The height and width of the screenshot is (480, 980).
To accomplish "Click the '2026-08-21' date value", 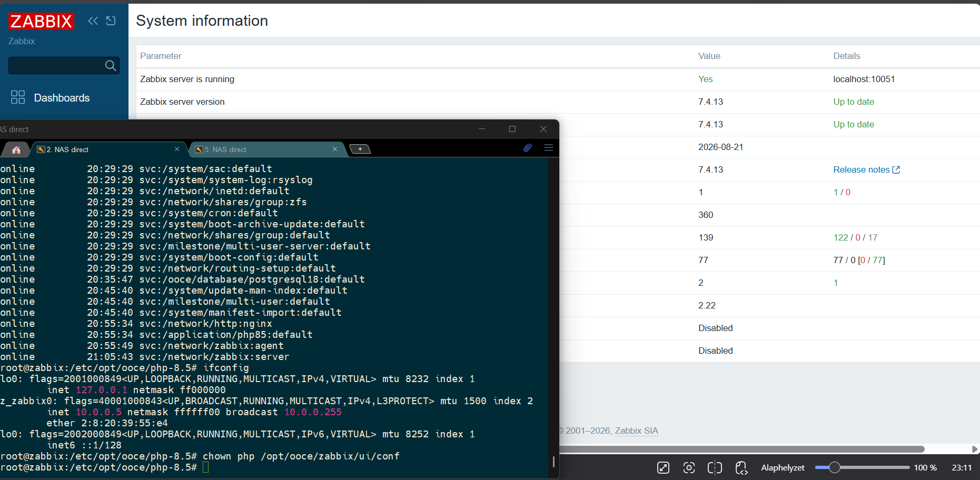I will [x=721, y=147].
